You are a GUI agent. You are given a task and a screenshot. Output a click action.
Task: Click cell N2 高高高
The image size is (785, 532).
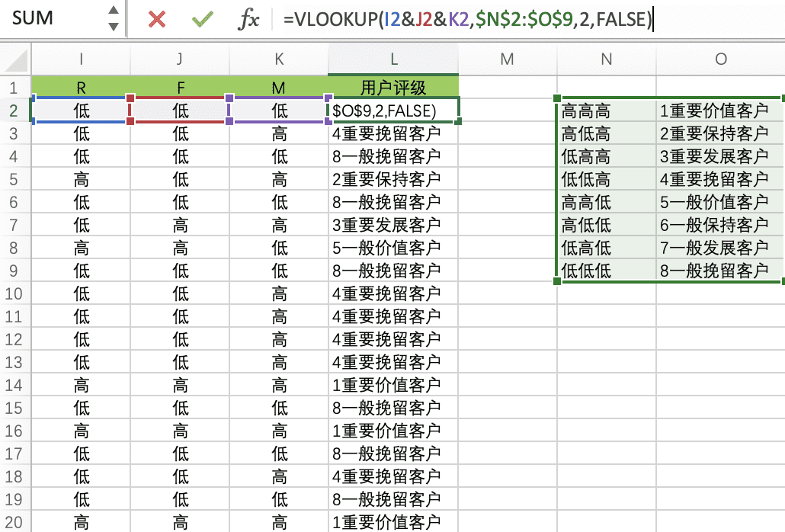tap(606, 110)
